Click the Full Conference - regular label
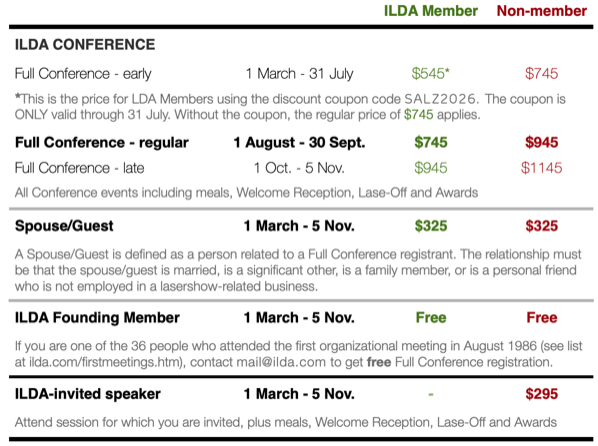598x446 pixels. pyautogui.click(x=102, y=142)
